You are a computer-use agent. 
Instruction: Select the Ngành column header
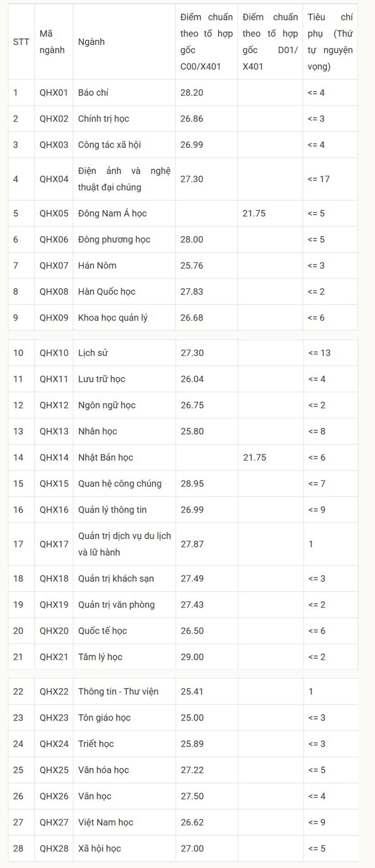pos(124,42)
